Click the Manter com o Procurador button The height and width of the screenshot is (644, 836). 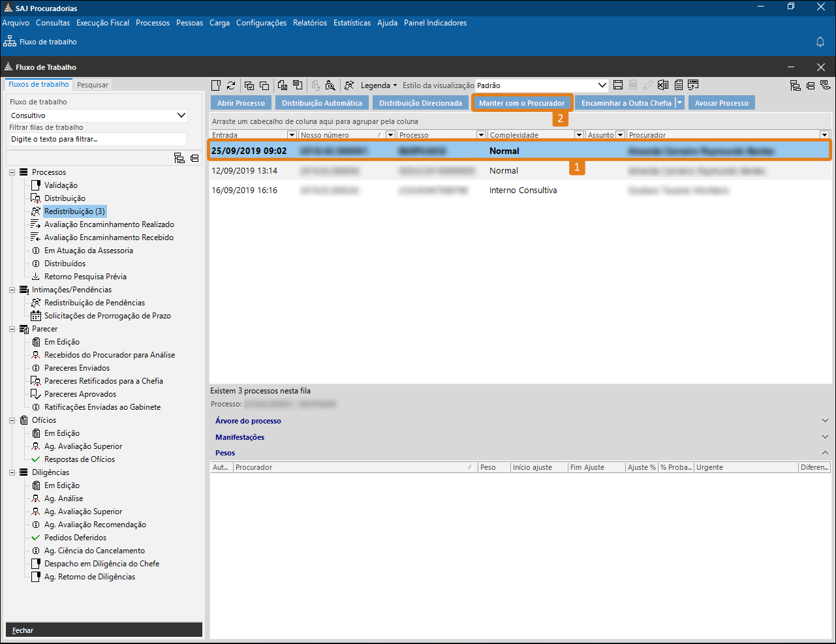coord(521,103)
